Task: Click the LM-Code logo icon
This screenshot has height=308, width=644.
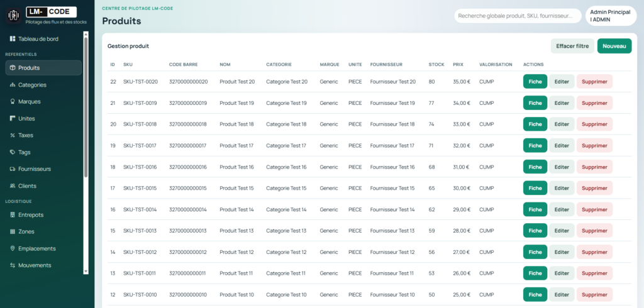Action: point(13,15)
